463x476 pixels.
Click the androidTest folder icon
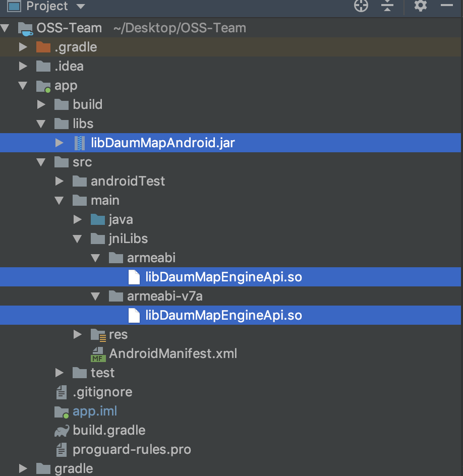(x=80, y=181)
